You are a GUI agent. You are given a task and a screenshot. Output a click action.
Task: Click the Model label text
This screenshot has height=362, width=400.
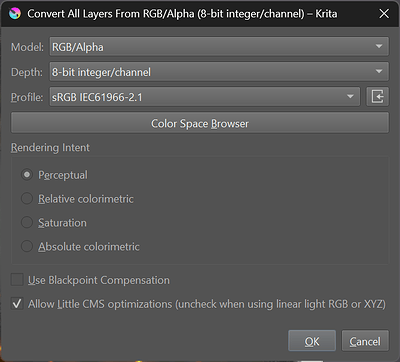pyautogui.click(x=27, y=47)
